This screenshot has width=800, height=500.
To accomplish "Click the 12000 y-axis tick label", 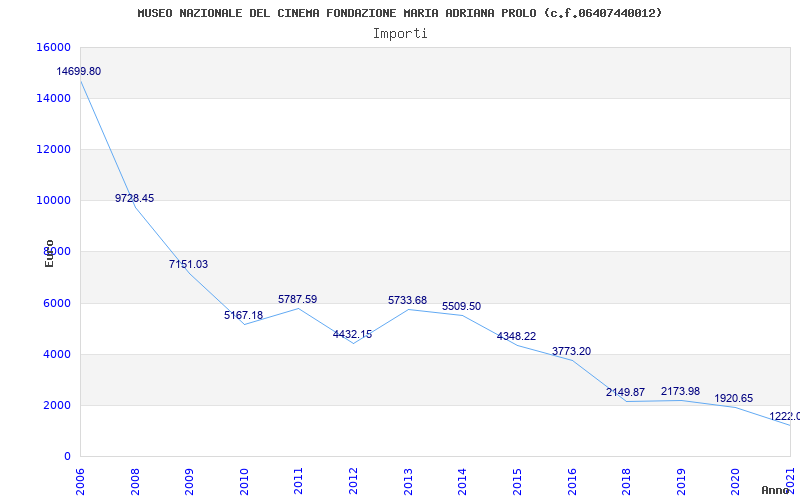I will click(x=53, y=149).
